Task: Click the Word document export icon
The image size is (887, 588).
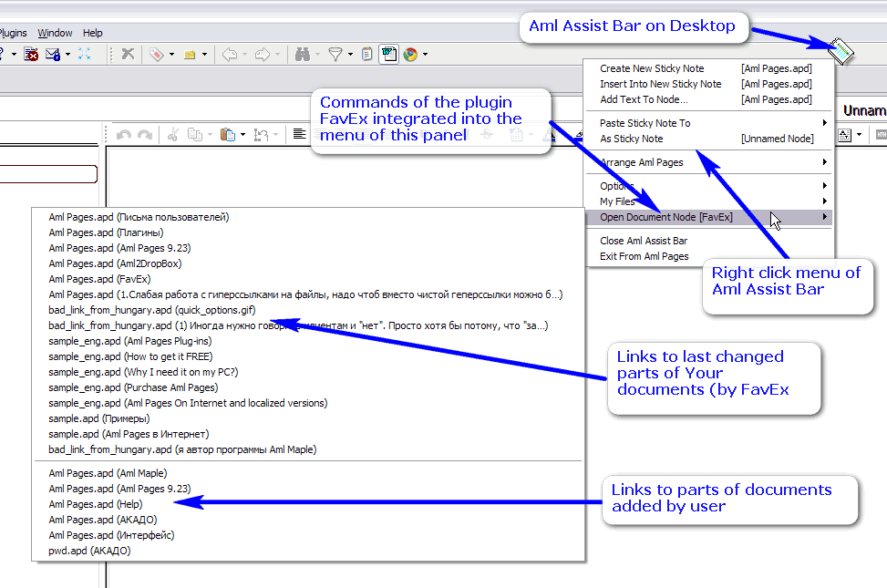Action: tap(388, 55)
